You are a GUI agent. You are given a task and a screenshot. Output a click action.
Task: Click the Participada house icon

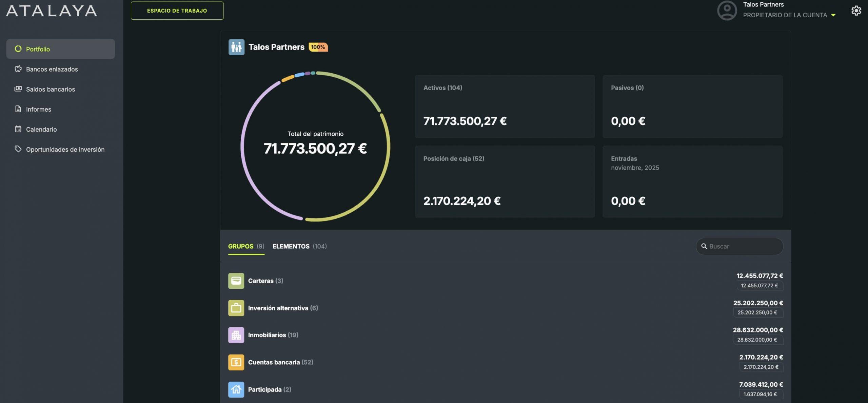(236, 389)
